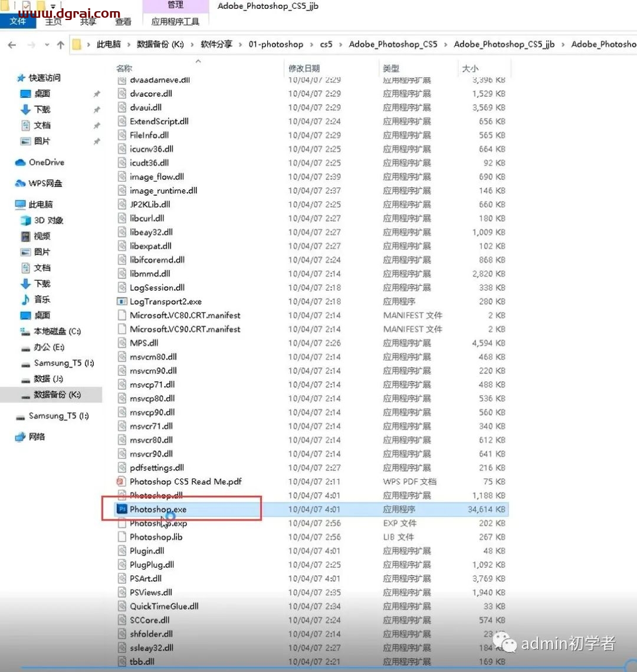Select 本地磁盘 (C:) drive in sidebar
The image size is (637, 672).
[x=57, y=331]
